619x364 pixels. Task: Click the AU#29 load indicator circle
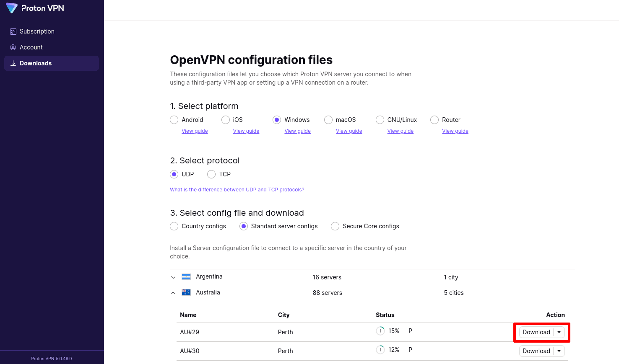pyautogui.click(x=380, y=331)
